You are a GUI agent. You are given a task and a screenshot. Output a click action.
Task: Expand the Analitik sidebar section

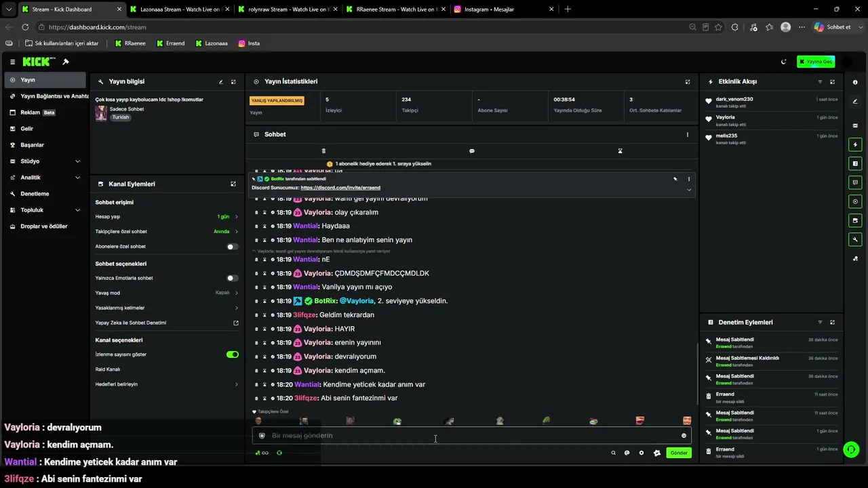[x=45, y=178]
